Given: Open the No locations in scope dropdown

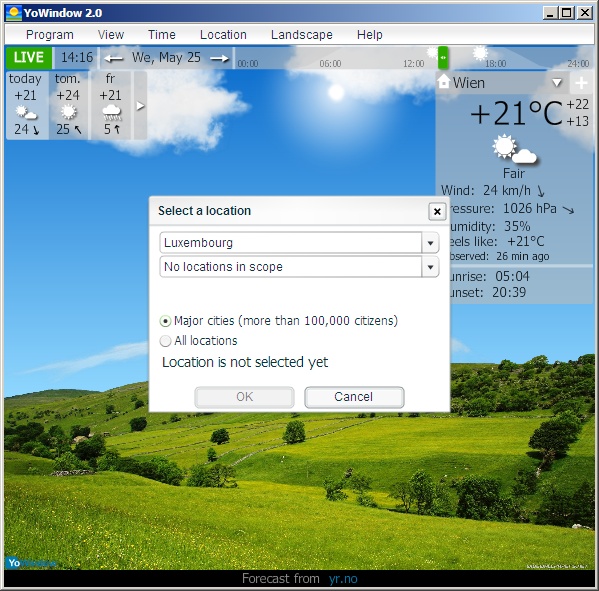Looking at the screenshot, I should (430, 267).
